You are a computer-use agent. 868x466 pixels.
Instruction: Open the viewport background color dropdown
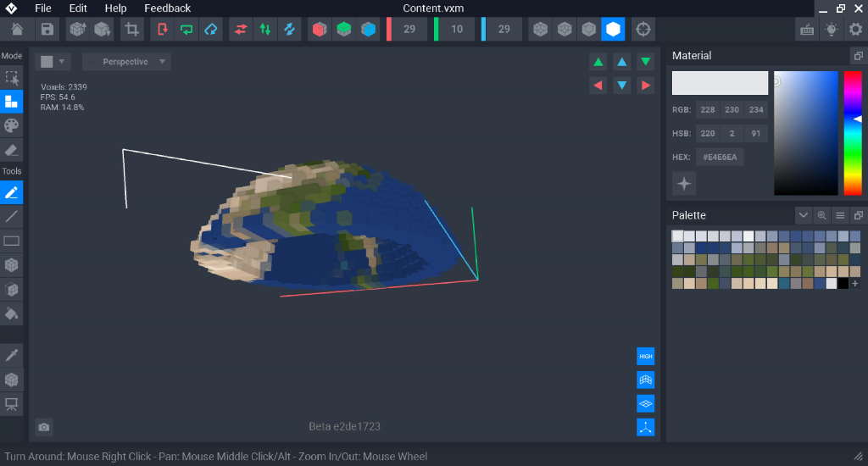[53, 62]
